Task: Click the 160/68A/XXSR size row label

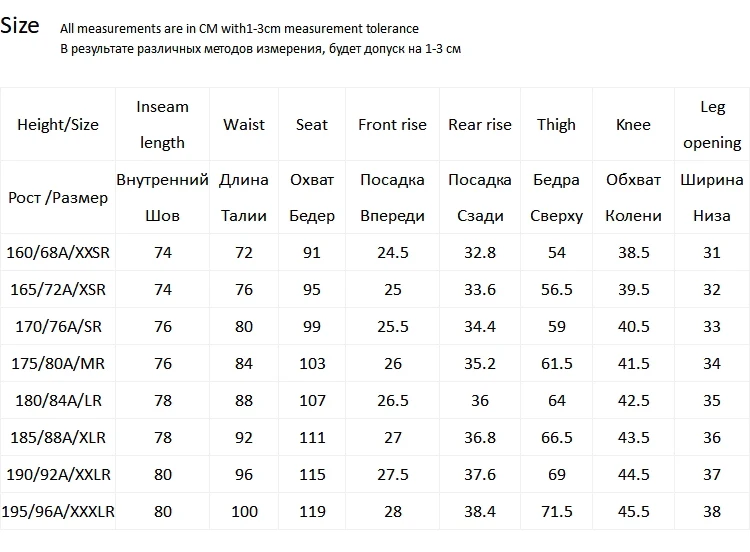Action: (x=58, y=252)
